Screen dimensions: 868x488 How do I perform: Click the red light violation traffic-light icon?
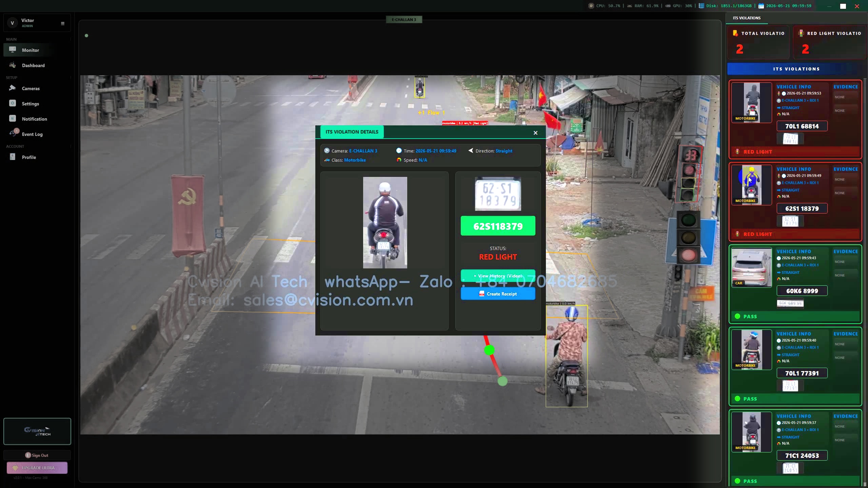click(801, 33)
